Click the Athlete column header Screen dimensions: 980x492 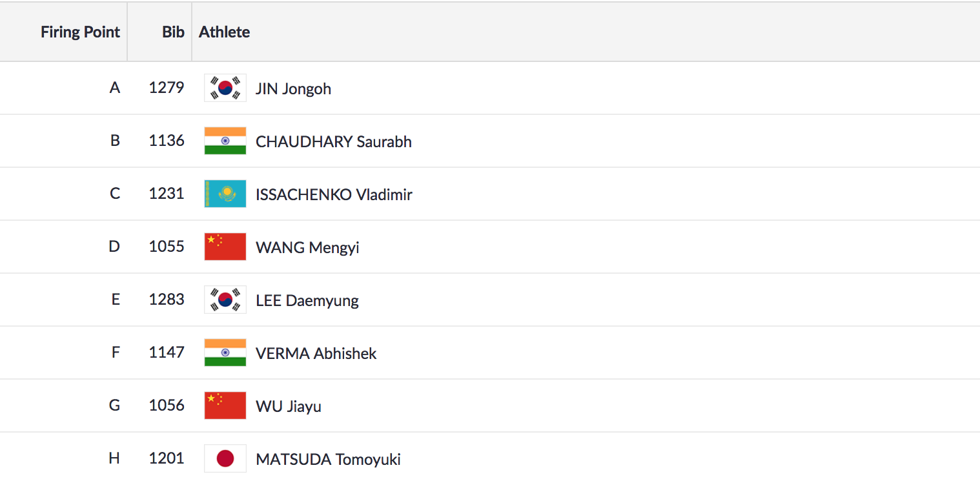pyautogui.click(x=224, y=32)
